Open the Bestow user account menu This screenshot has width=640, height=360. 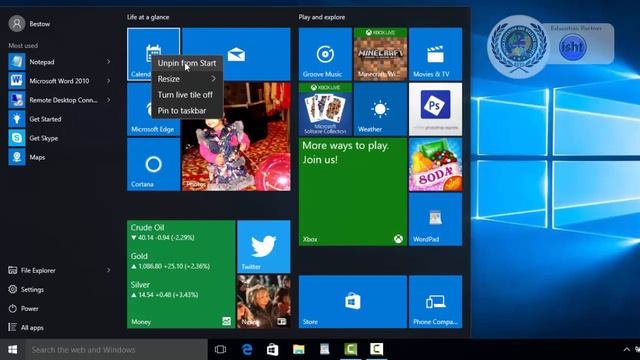(29, 24)
